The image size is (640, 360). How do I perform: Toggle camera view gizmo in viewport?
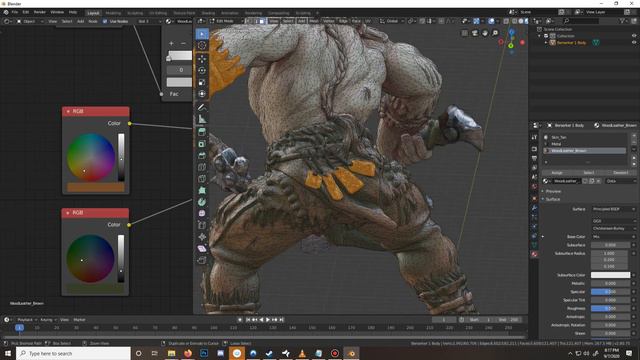pos(475,33)
